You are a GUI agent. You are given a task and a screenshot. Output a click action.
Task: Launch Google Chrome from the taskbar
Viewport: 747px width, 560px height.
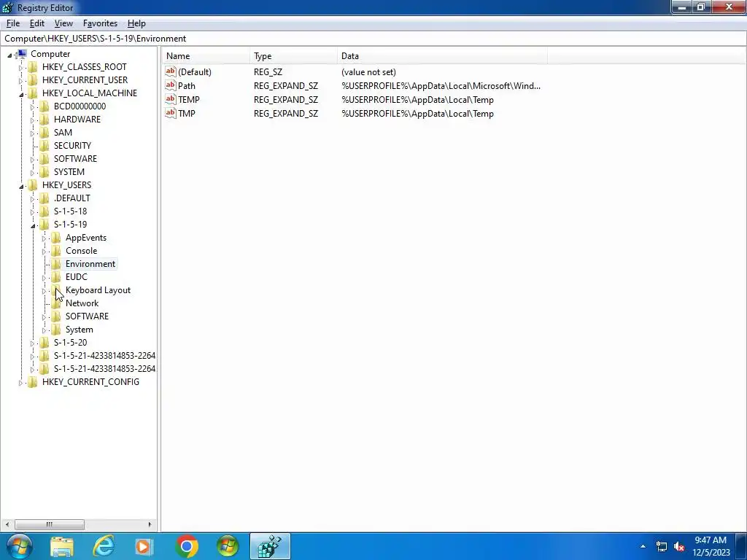click(x=186, y=546)
